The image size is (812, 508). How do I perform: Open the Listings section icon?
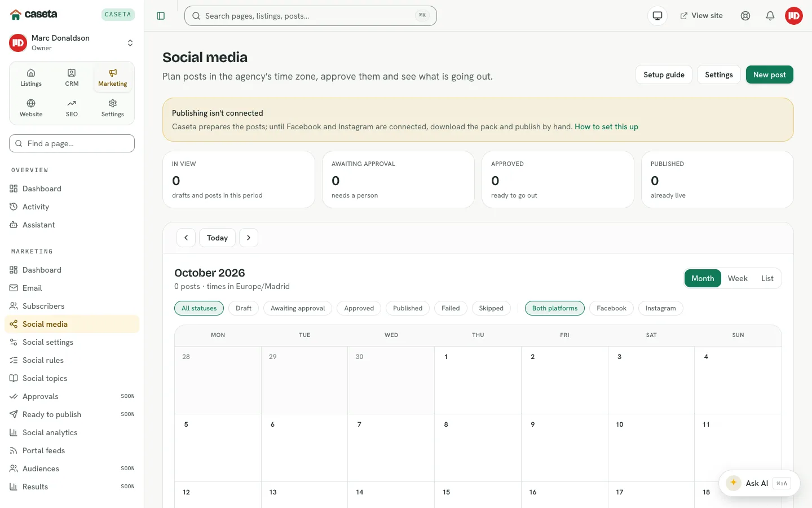point(31,77)
